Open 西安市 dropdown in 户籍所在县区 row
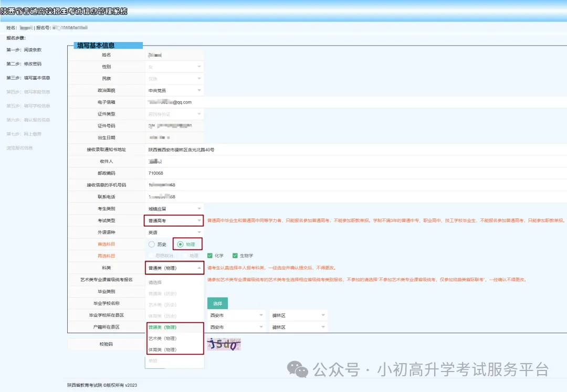The height and width of the screenshot is (392, 567). [x=236, y=327]
